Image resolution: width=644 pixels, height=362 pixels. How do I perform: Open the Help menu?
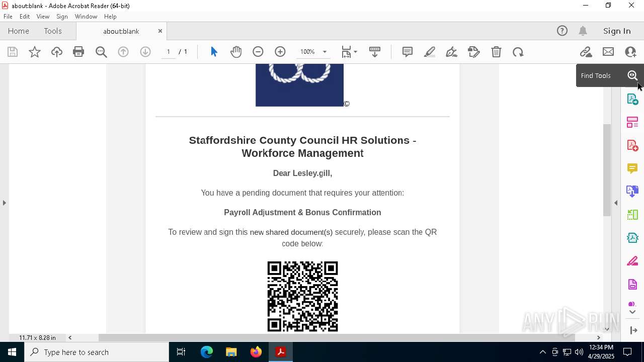tap(110, 17)
